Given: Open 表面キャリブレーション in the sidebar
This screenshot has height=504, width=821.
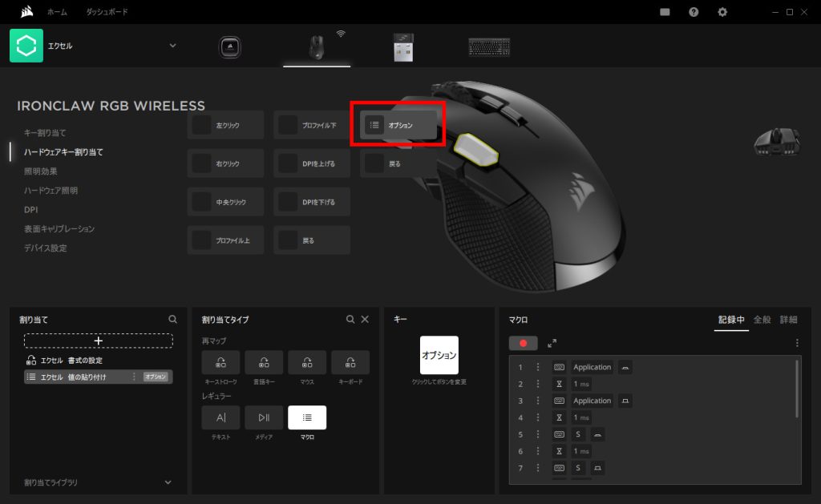Looking at the screenshot, I should 59,229.
